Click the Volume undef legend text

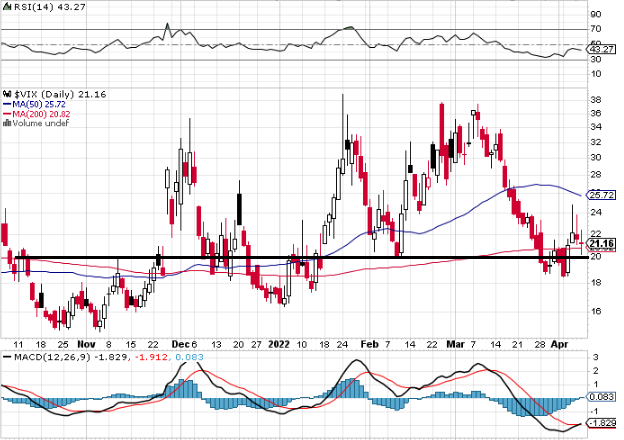(x=41, y=123)
